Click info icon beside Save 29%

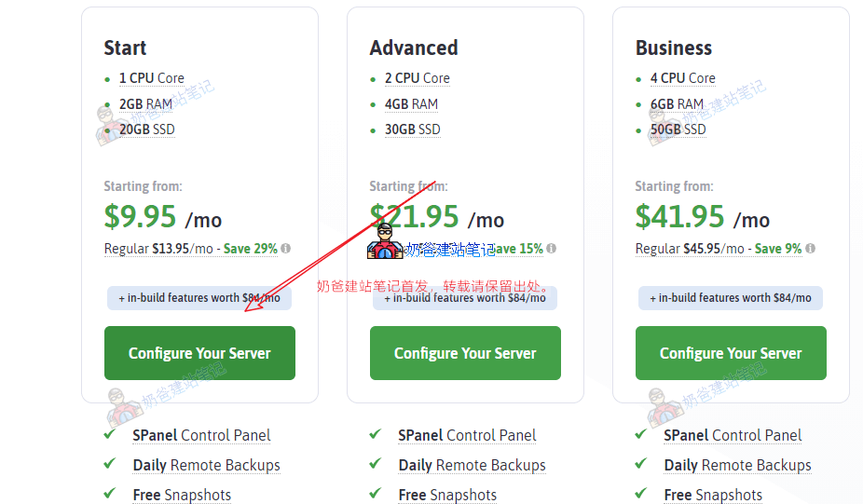286,249
